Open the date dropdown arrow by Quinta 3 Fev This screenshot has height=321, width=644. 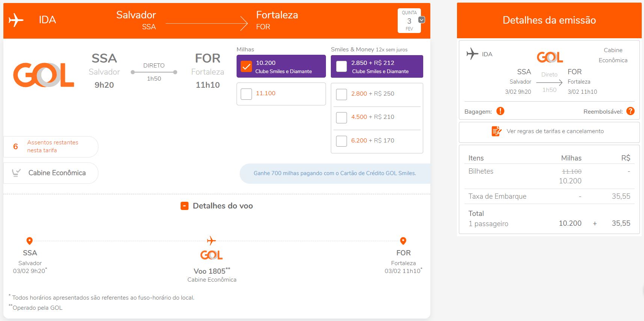422,20
